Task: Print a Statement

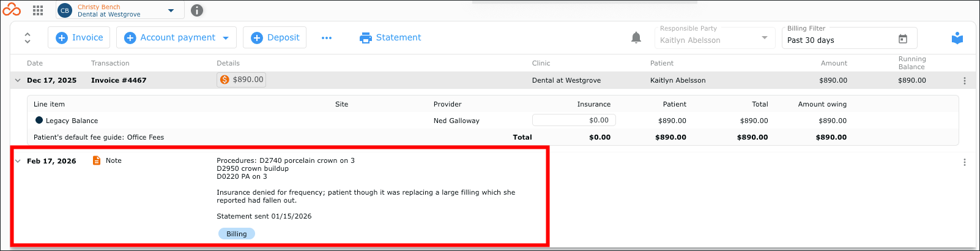Action: point(390,37)
